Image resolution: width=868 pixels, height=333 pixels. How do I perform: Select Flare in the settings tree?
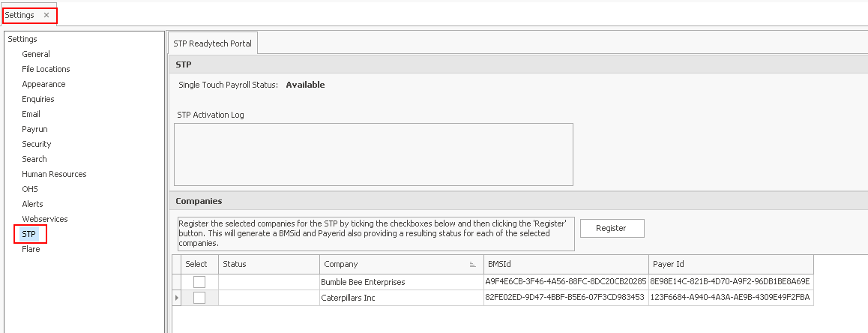point(31,249)
